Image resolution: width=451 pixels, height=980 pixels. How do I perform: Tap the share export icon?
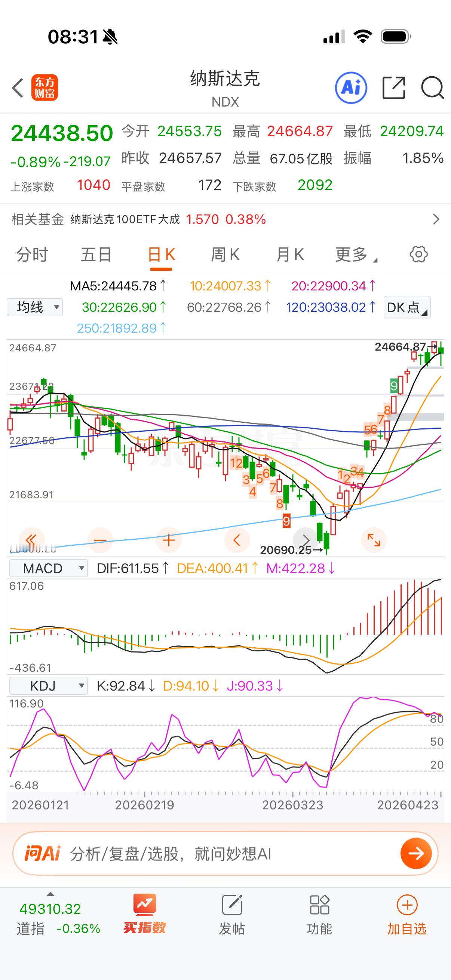click(393, 88)
